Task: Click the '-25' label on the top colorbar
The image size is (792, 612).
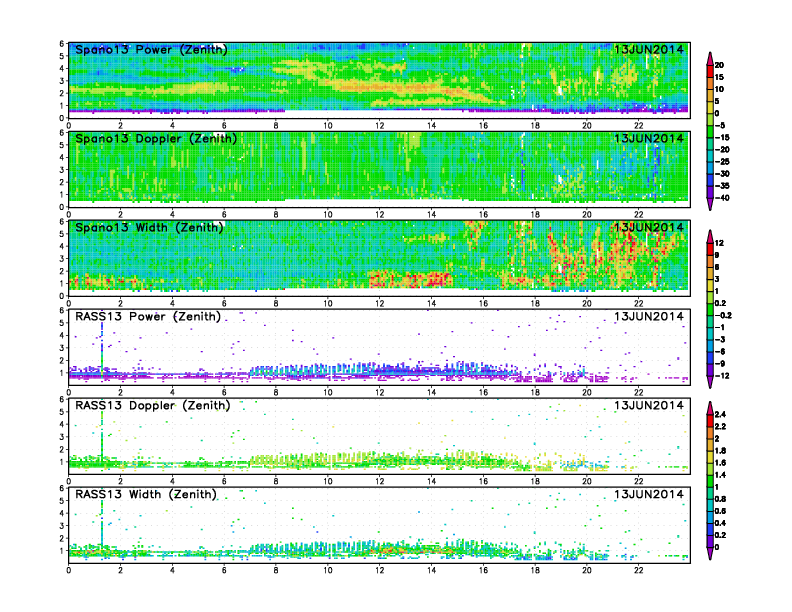Action: coord(722,162)
